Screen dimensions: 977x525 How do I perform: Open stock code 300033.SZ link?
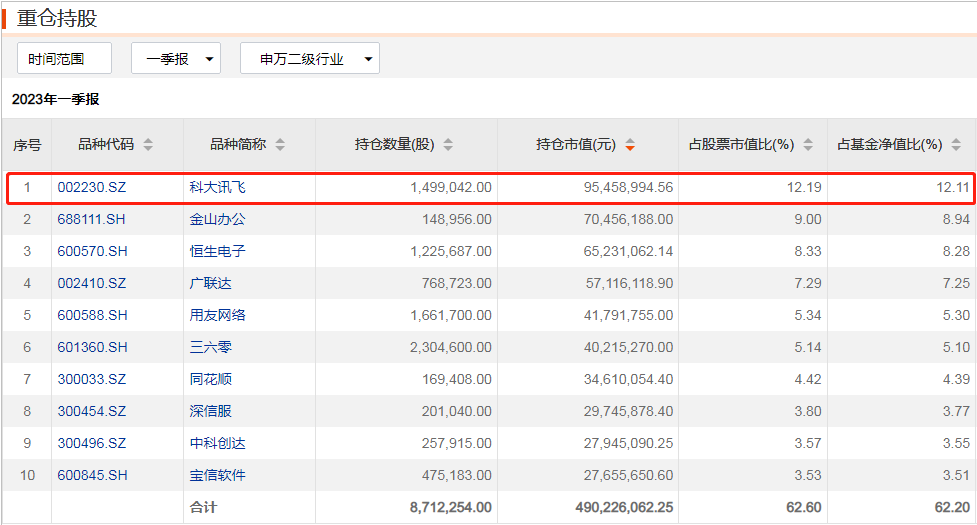click(x=92, y=379)
